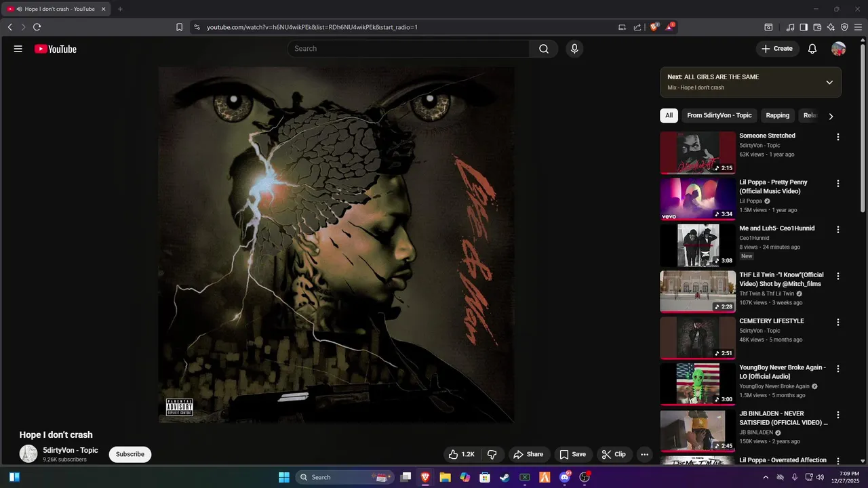Click the search magnifier button
This screenshot has width=868, height=488.
click(x=544, y=49)
